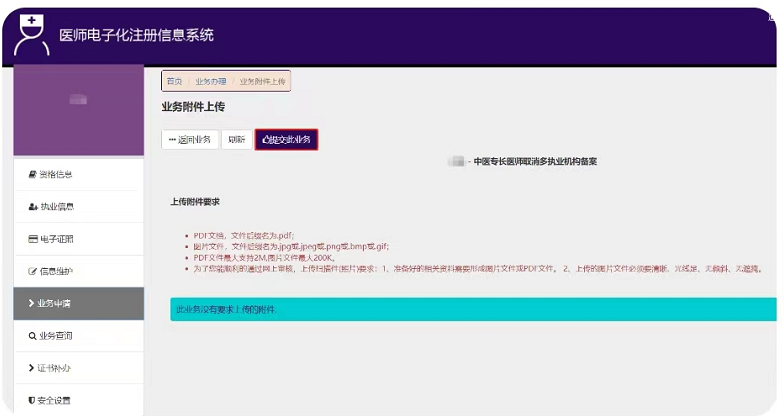Viewport: 784px width, 418px height.
Task: Go to 首页 in the breadcrumb
Action: 175,81
